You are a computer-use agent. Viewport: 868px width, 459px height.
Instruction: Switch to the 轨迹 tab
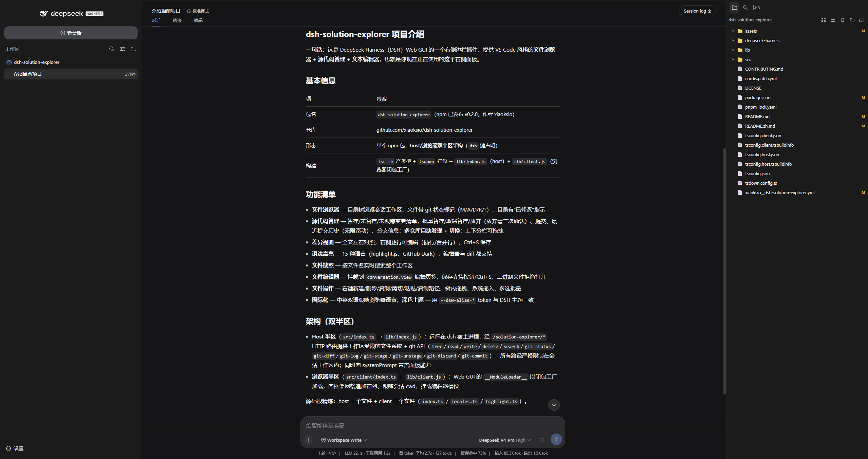click(x=177, y=20)
